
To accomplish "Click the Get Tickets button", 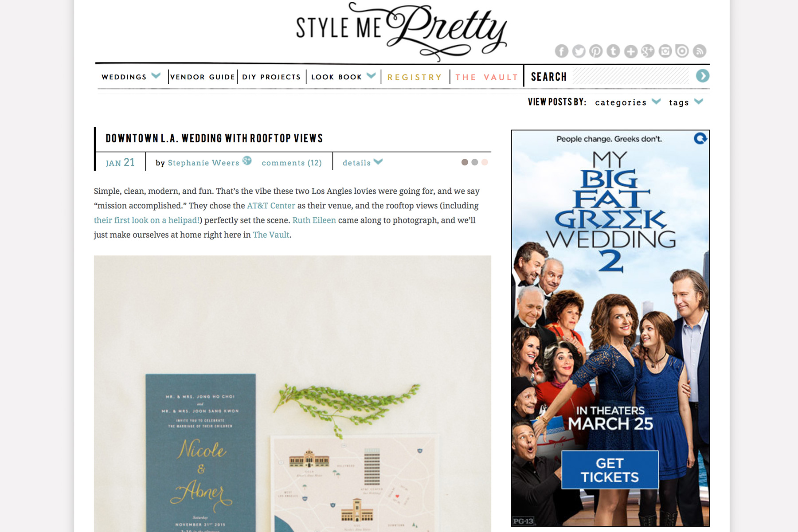I will click(x=610, y=470).
